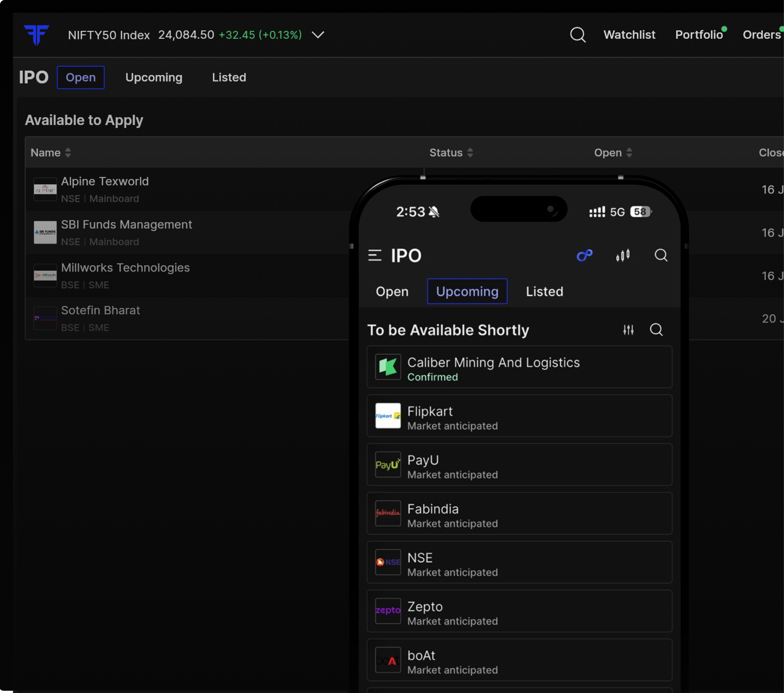Open the Fabindia upcoming IPO card
The height and width of the screenshot is (693, 784).
[519, 513]
